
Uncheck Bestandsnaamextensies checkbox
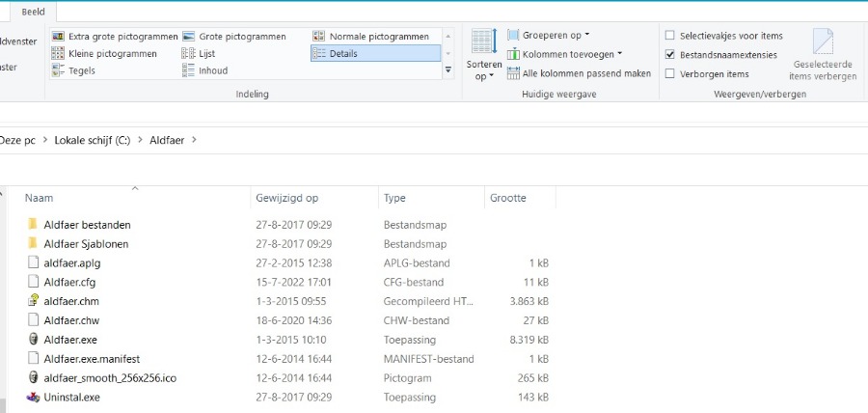[670, 55]
